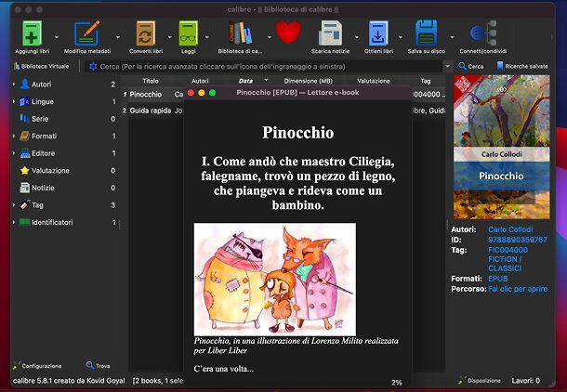Click the Biblioteca di calibre bookshelf icon
567x392 pixels.
click(240, 33)
